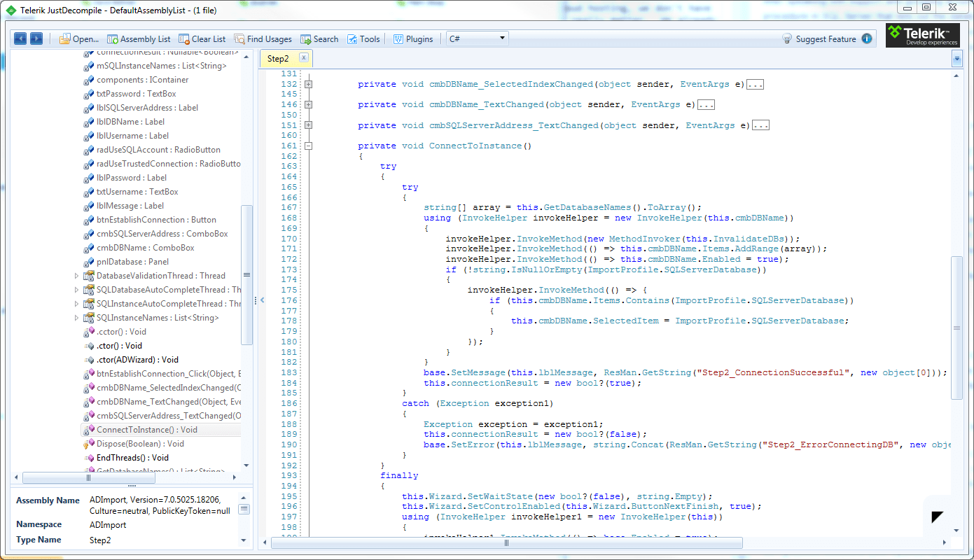The width and height of the screenshot is (974, 560).
Task: Select mSQLInstanceNames field in tree
Action: pos(161,66)
